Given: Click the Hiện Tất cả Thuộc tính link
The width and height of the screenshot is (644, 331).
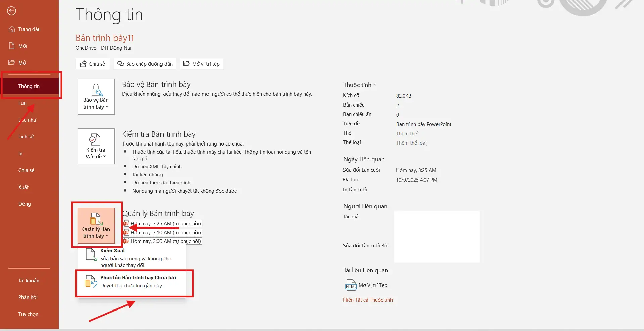Looking at the screenshot, I should click(x=368, y=300).
